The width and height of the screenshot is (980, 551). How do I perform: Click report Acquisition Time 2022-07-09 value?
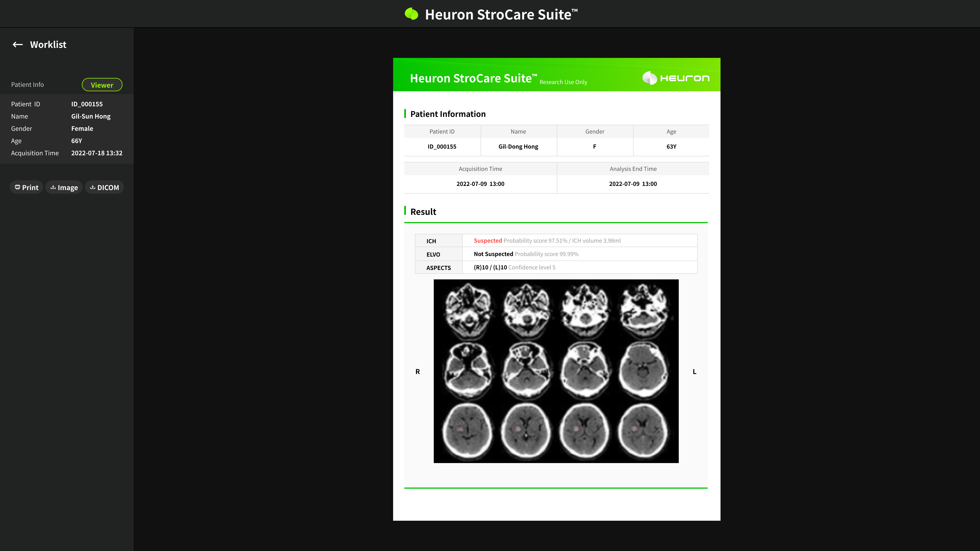[x=480, y=184]
